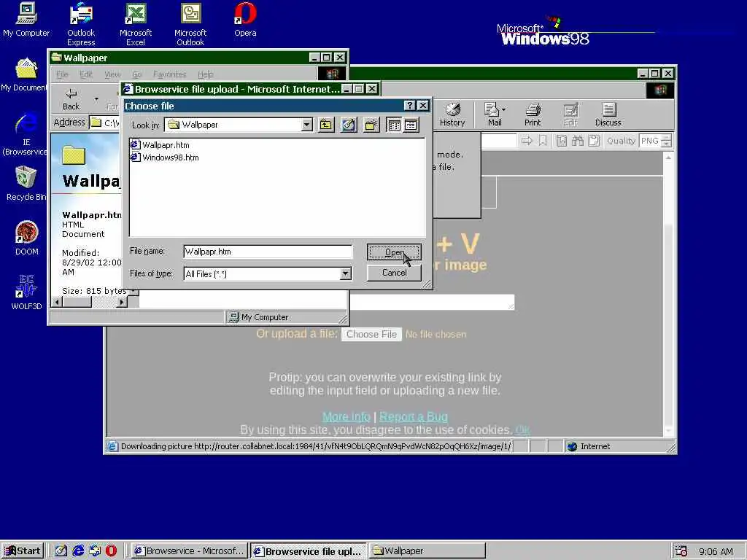Click the Start button
Screen dimensions: 747x560
pos(23,551)
